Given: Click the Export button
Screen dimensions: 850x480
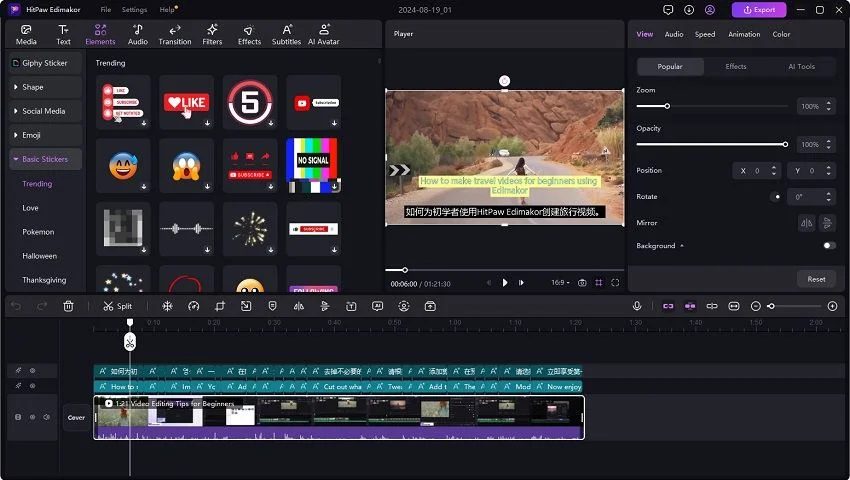Looking at the screenshot, I should pos(759,10).
